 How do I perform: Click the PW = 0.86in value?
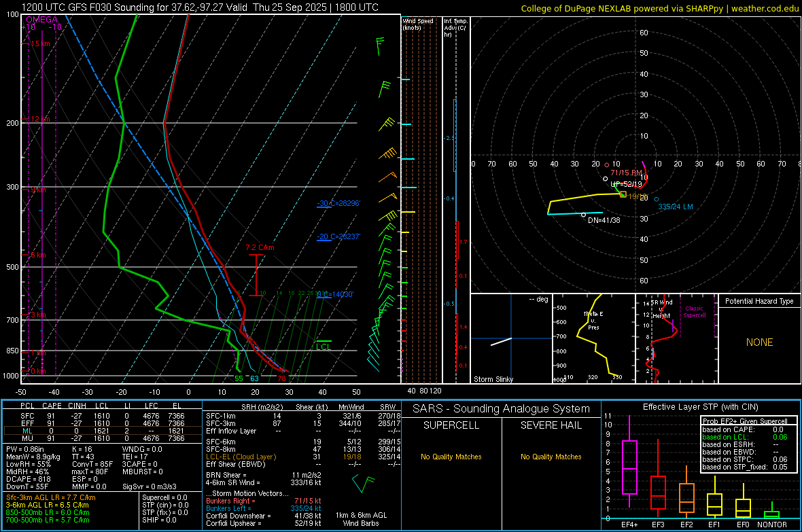(25, 449)
